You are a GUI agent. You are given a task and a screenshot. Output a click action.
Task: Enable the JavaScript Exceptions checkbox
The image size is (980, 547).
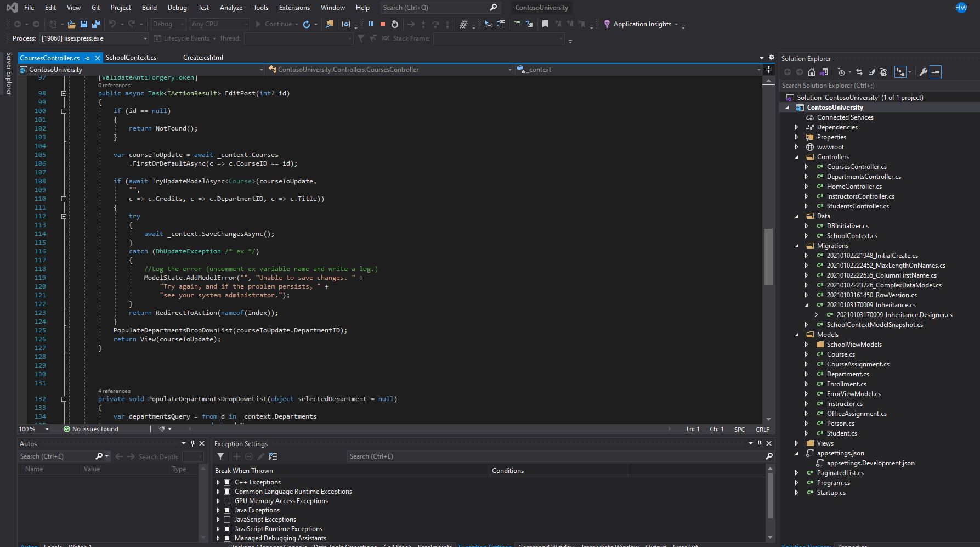click(227, 520)
